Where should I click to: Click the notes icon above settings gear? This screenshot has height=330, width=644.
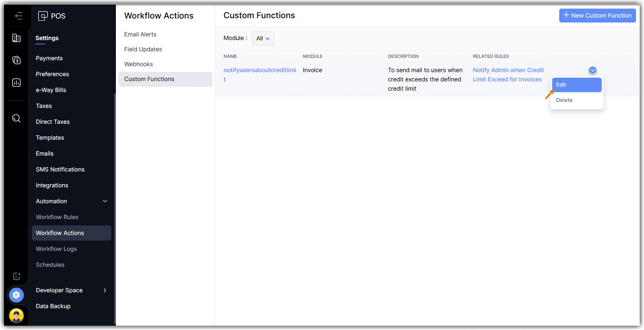pyautogui.click(x=17, y=276)
